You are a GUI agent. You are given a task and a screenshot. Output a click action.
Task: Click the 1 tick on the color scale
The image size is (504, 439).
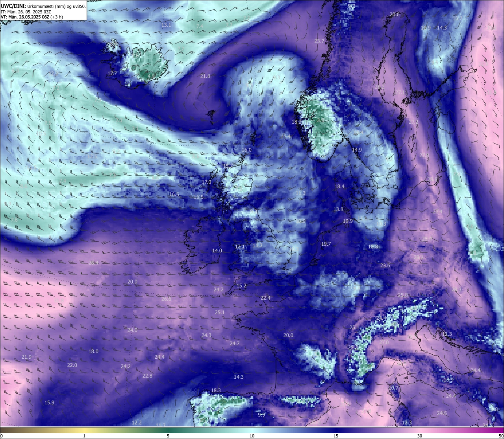(x=84, y=436)
